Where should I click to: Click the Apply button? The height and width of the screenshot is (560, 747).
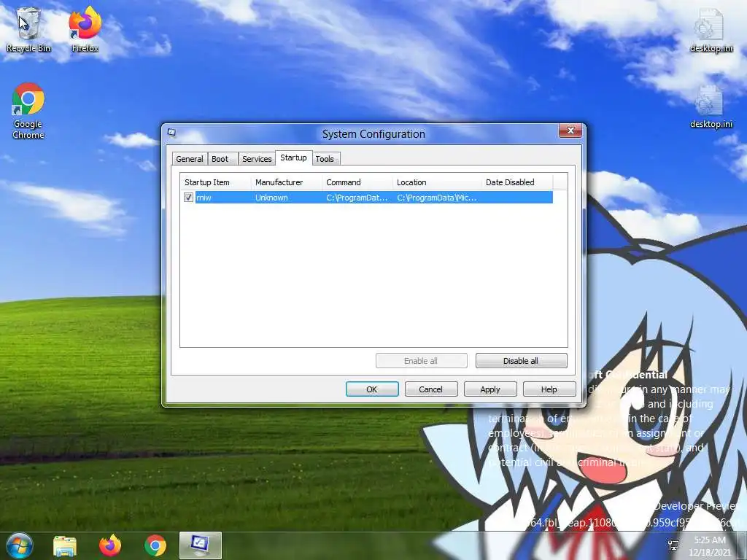[x=490, y=389]
